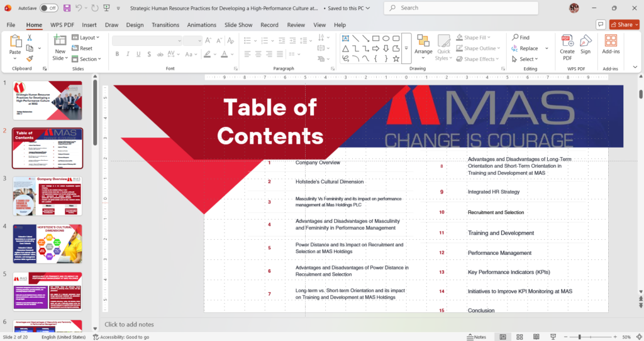This screenshot has height=341, width=644.
Task: Click the New Slide icon
Action: (x=60, y=41)
